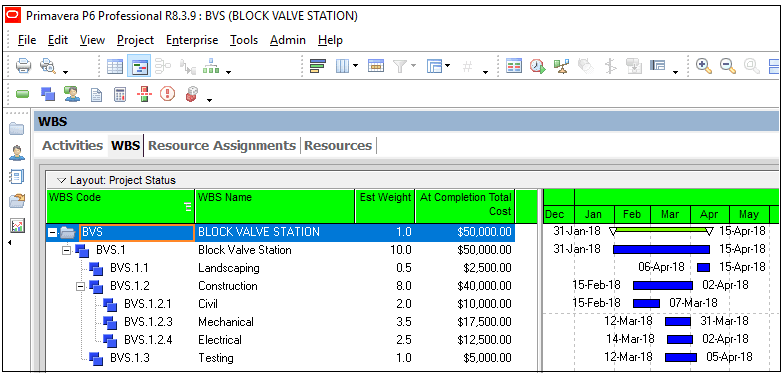Image resolution: width=783 pixels, height=373 pixels.
Task: Switch to the Resources tab
Action: pyautogui.click(x=338, y=145)
